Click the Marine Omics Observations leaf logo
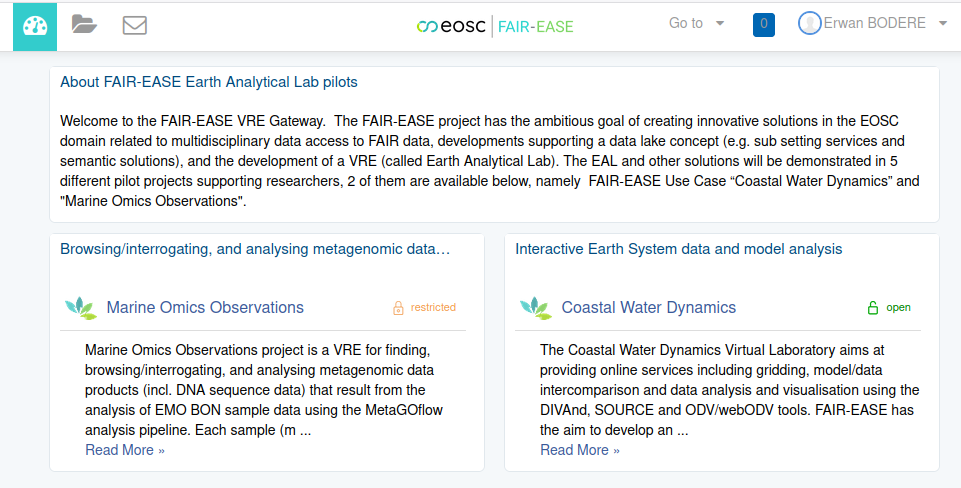 80,308
